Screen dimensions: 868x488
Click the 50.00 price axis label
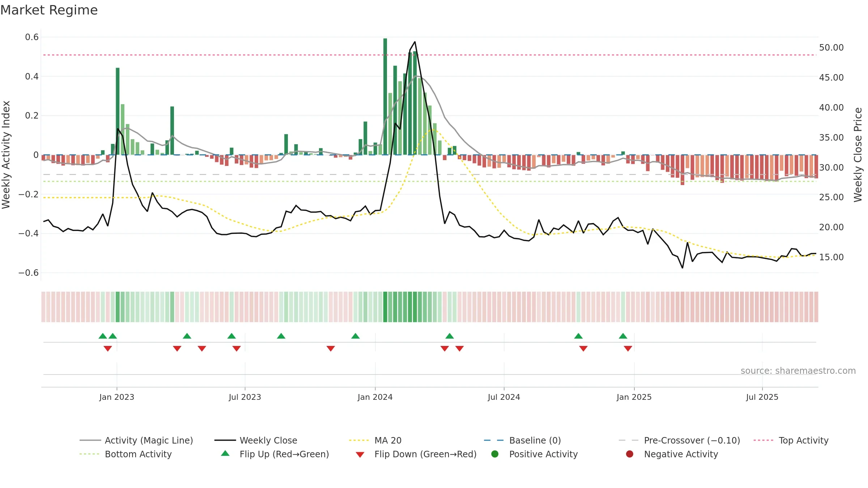(831, 48)
